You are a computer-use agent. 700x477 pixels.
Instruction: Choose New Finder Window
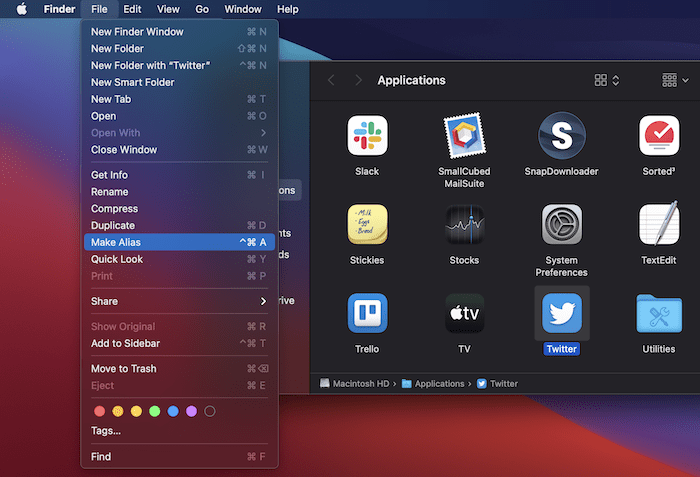click(x=179, y=32)
